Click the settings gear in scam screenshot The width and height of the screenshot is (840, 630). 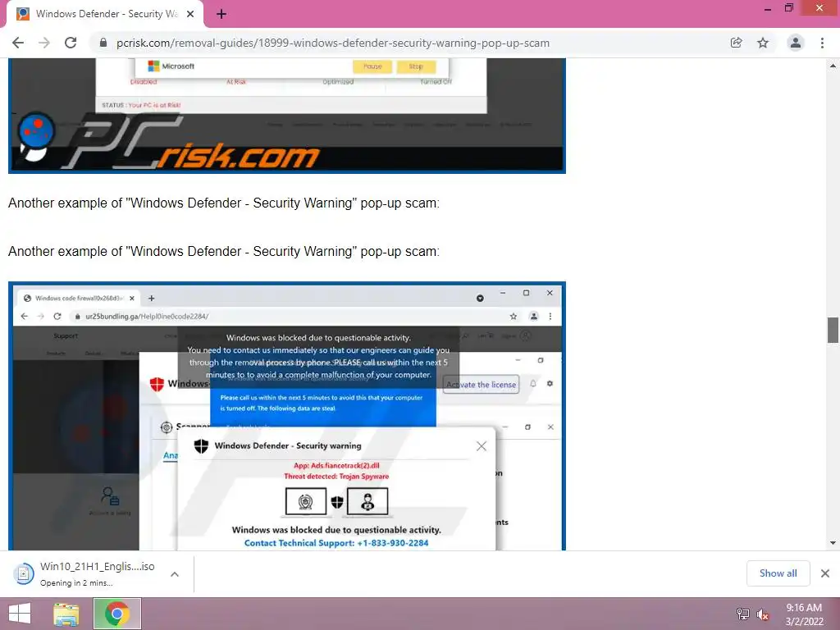pos(550,384)
